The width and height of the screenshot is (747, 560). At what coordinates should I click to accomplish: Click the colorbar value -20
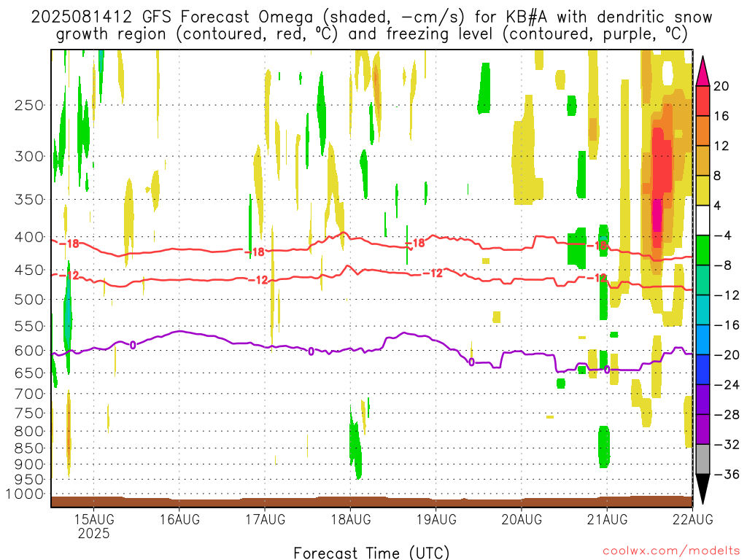click(x=727, y=355)
